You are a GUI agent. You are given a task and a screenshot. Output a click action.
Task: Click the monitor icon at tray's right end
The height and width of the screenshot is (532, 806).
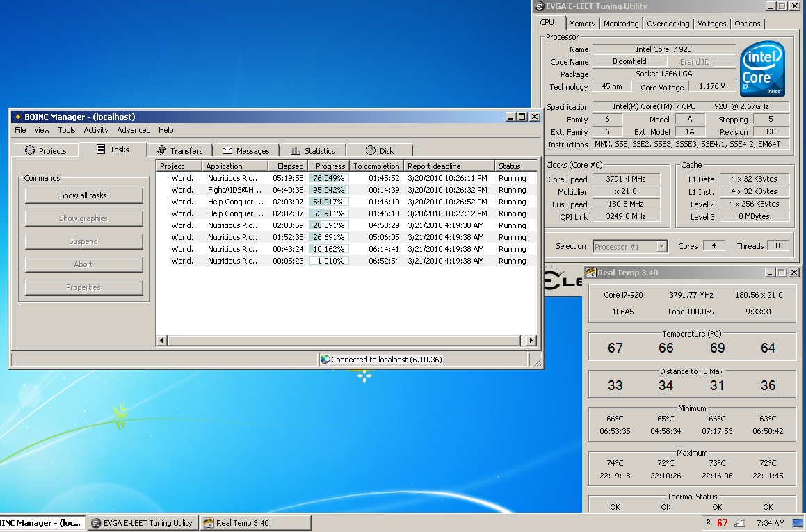pyautogui.click(x=798, y=523)
